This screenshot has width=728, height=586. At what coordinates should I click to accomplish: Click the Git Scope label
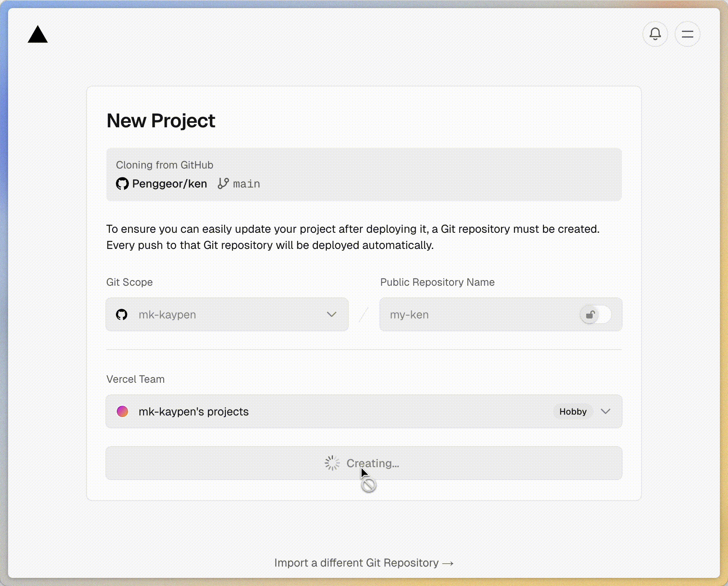129,282
